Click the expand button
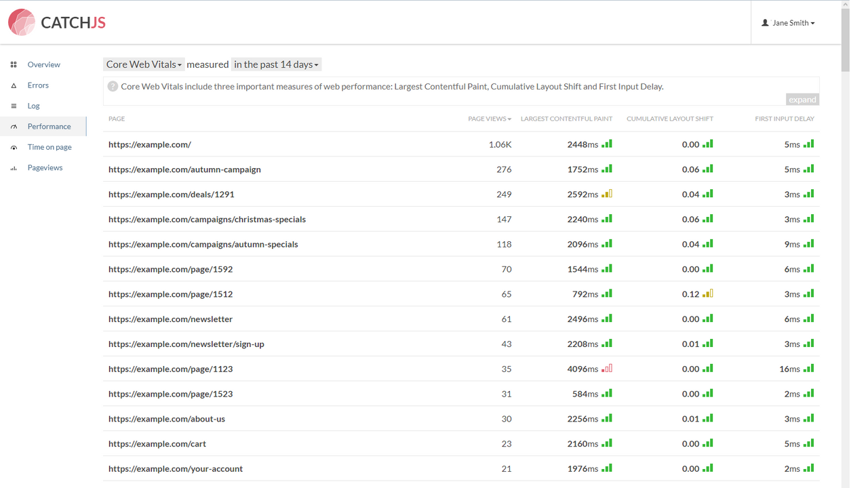 [802, 99]
